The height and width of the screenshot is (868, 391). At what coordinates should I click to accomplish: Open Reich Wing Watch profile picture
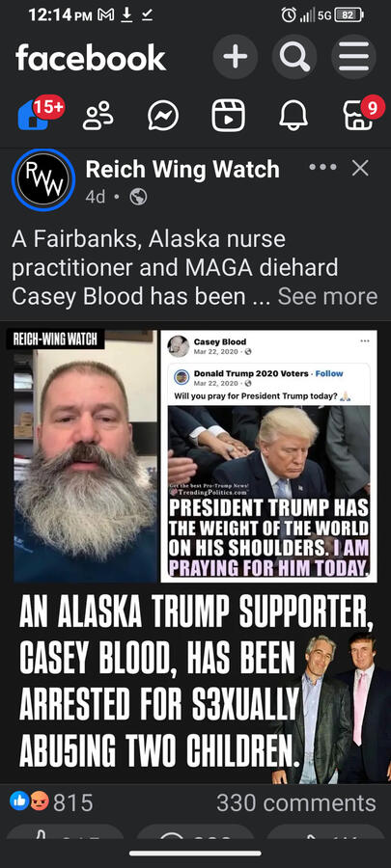pyautogui.click(x=43, y=180)
